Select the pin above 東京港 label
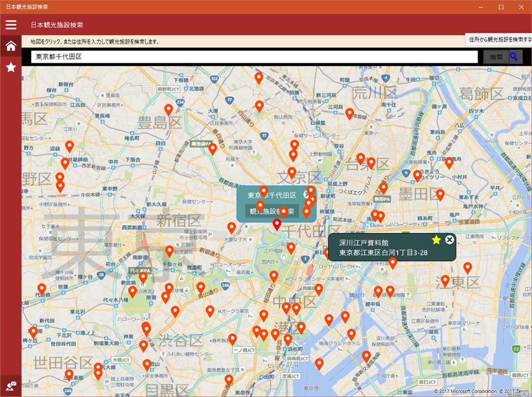The width and height of the screenshot is (532, 397). (x=319, y=364)
